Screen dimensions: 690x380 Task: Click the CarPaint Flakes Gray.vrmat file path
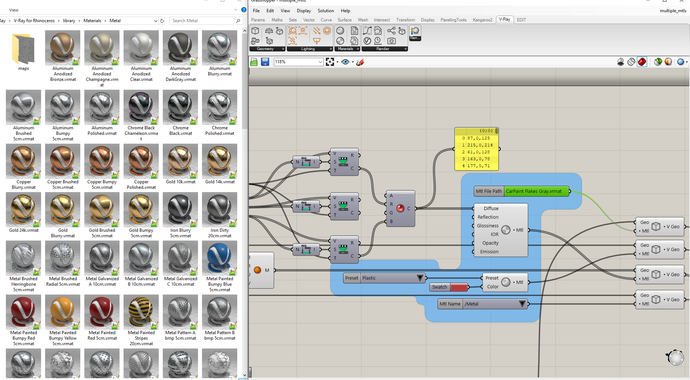(x=536, y=191)
